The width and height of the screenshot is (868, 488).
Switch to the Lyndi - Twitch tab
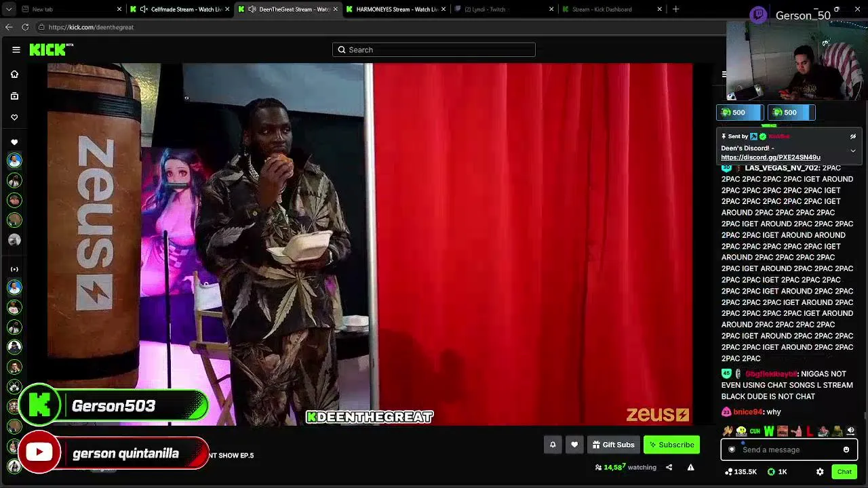[505, 9]
